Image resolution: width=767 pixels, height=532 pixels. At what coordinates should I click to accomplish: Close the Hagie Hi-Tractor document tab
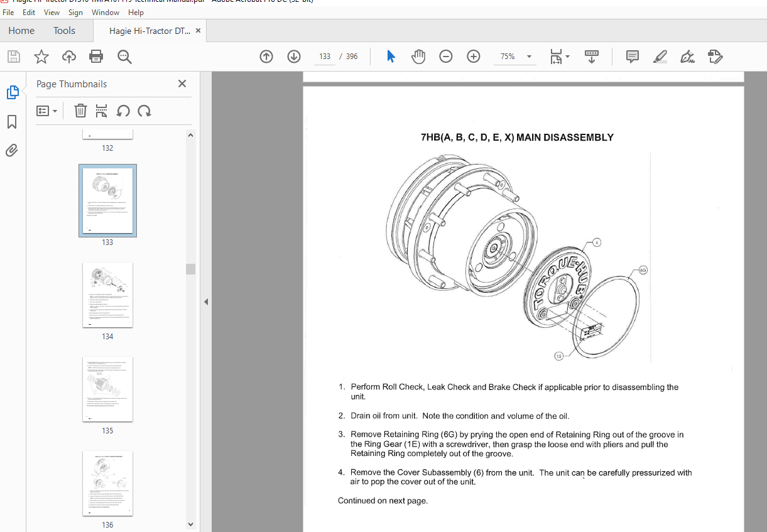(x=199, y=30)
